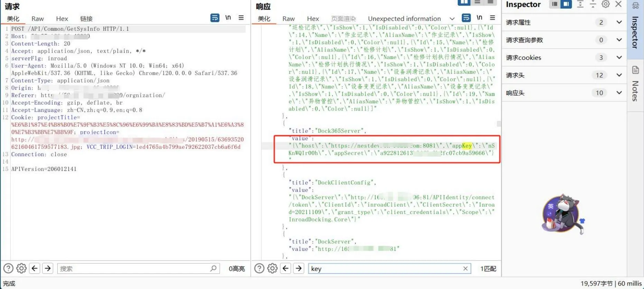Expand the 请求头 section in Inspector
This screenshot has width=644, height=289.
pyautogui.click(x=619, y=75)
